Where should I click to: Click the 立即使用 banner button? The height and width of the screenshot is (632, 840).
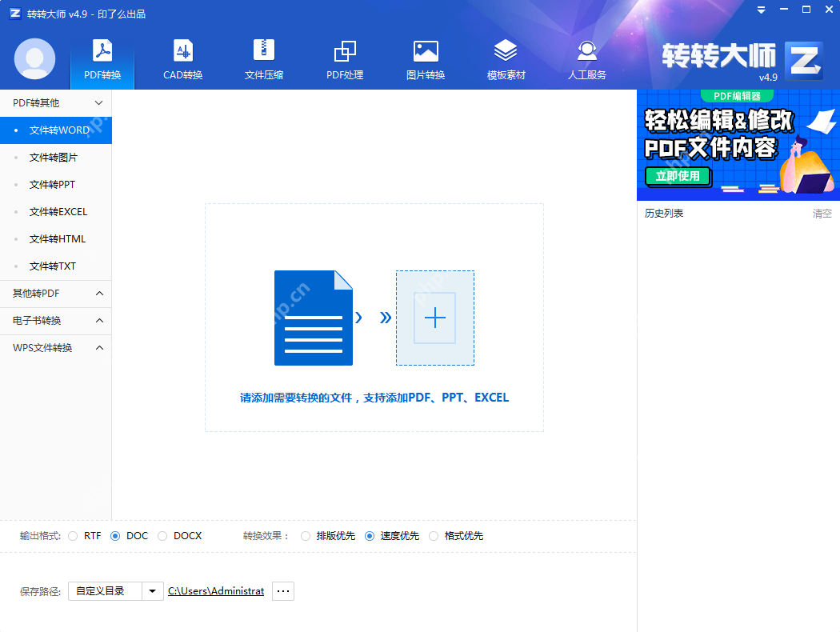point(678,176)
